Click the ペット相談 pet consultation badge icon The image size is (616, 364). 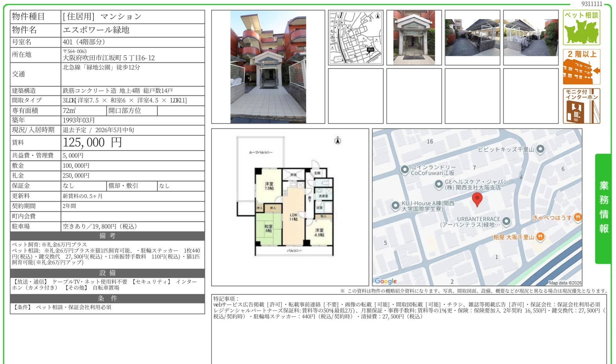pos(581,28)
